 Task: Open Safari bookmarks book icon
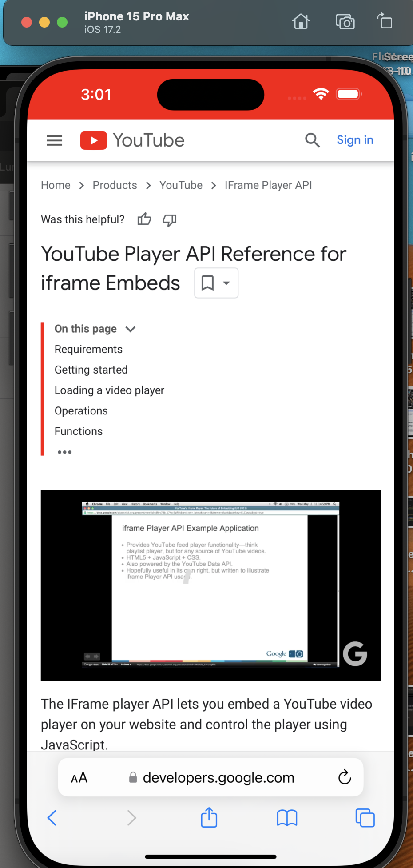(287, 817)
